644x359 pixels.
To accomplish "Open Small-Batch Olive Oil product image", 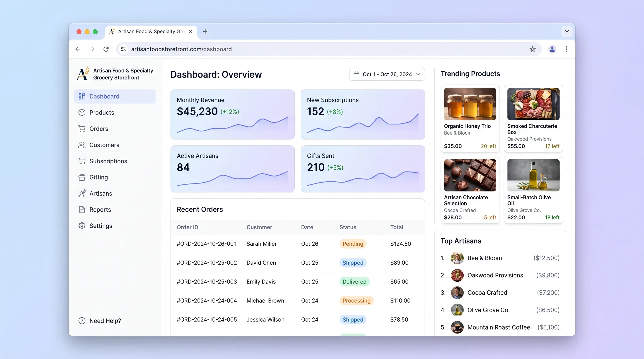I will coord(533,175).
